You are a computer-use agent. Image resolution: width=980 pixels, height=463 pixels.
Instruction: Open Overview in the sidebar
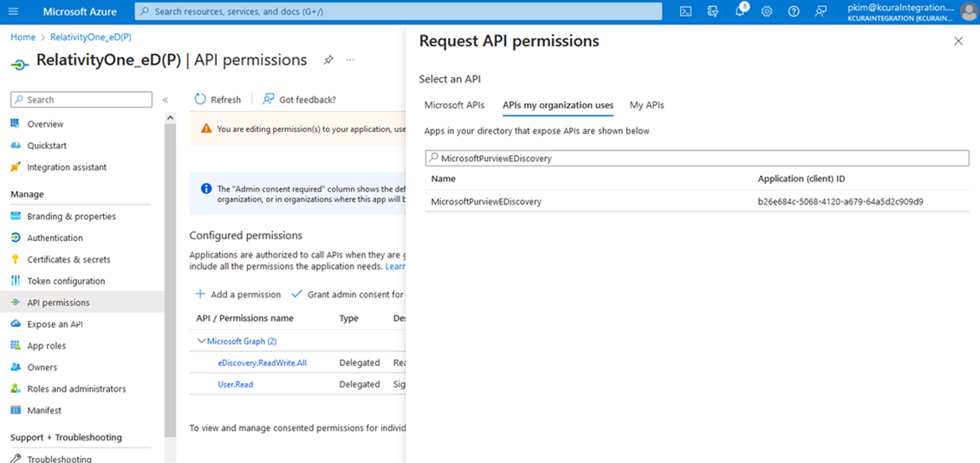(45, 124)
